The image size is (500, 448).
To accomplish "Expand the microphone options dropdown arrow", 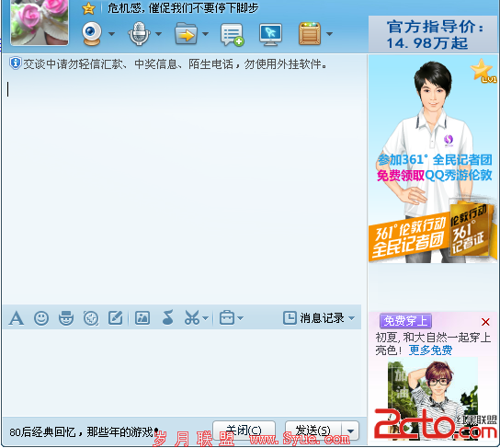I will 158,33.
